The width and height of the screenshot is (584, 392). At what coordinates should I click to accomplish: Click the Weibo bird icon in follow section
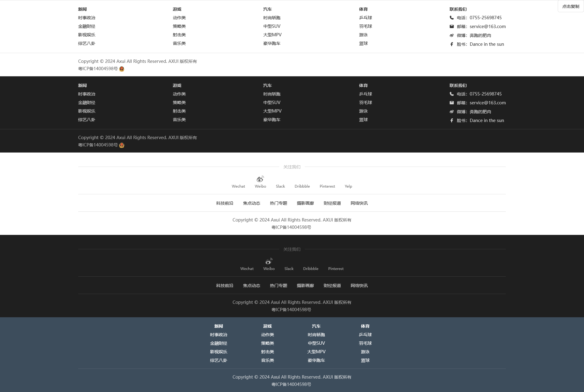[260, 179]
